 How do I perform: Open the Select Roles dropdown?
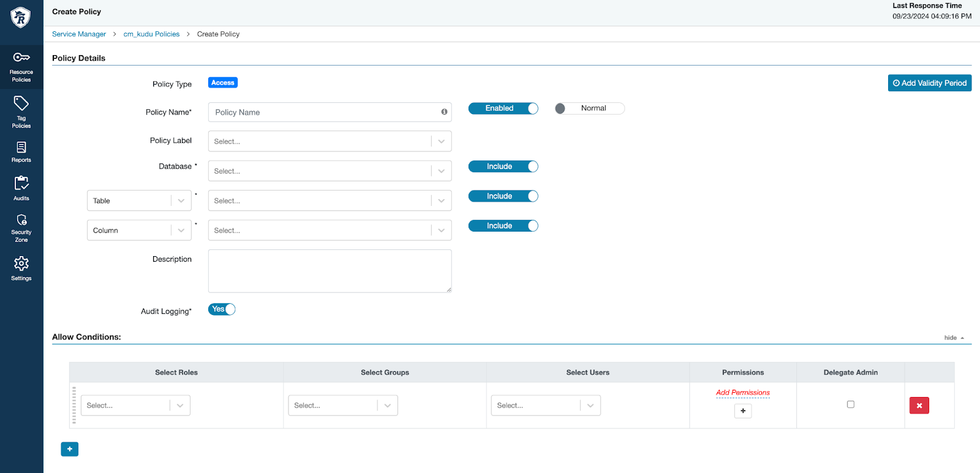tap(135, 406)
